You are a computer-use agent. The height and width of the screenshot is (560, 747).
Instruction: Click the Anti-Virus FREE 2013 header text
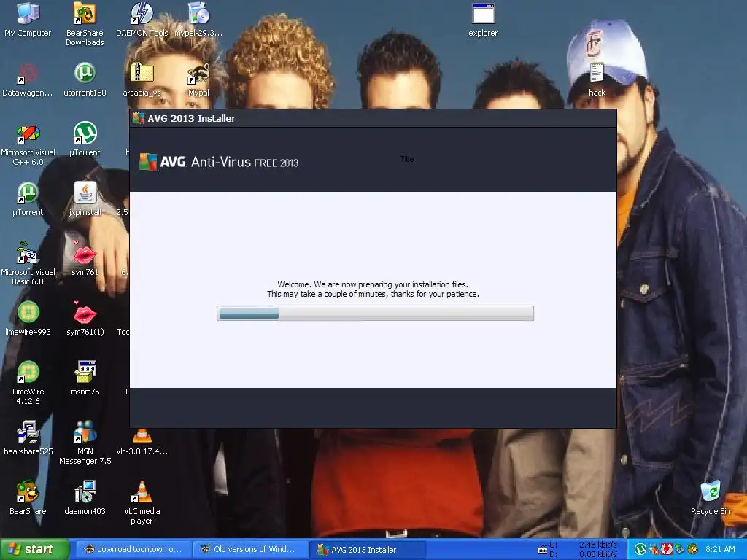244,163
